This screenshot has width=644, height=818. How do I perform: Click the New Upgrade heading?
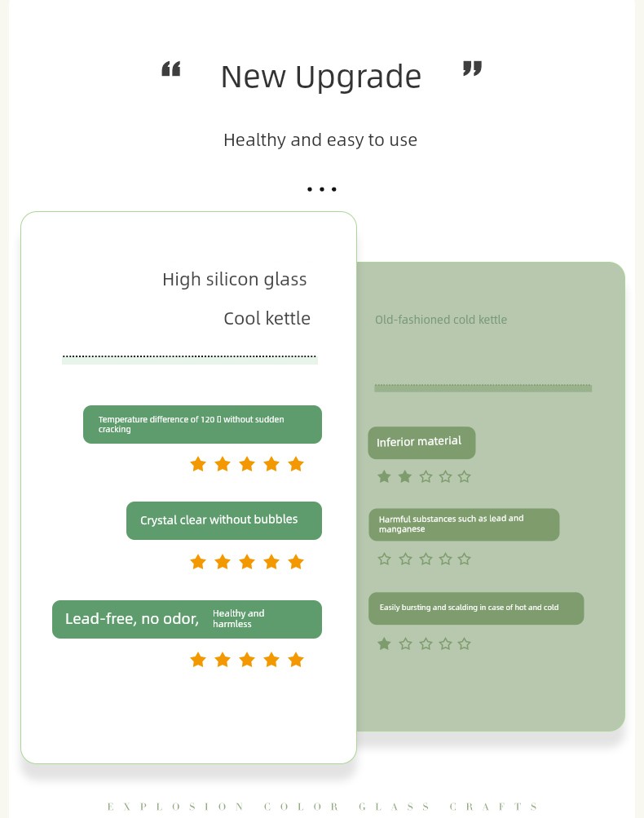321,77
